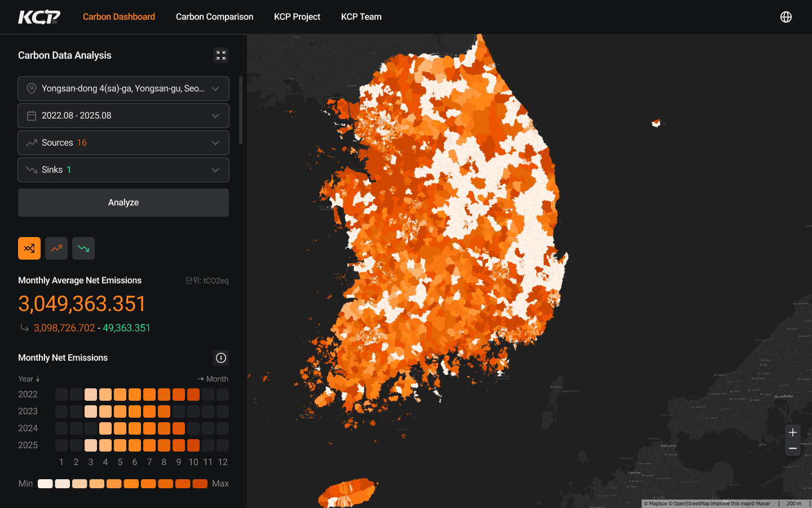Open the globe language selector
Screen dimensions: 812x508
[786, 17]
